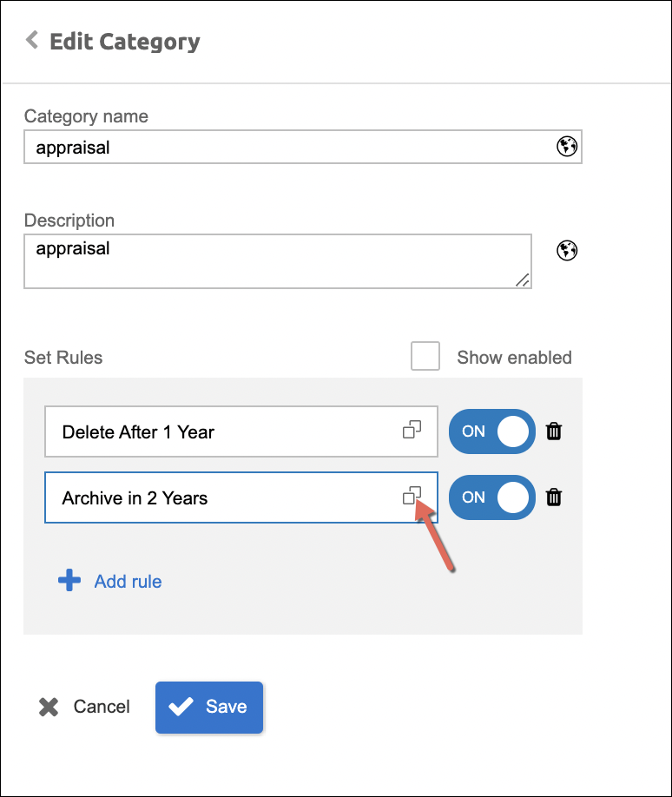672x797 pixels.
Task: Click the Add rule link text
Action: (128, 582)
